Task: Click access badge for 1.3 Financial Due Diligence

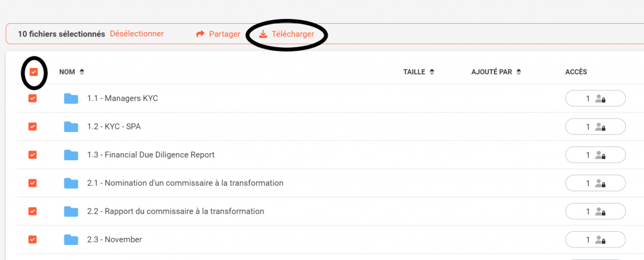Action: [595, 155]
